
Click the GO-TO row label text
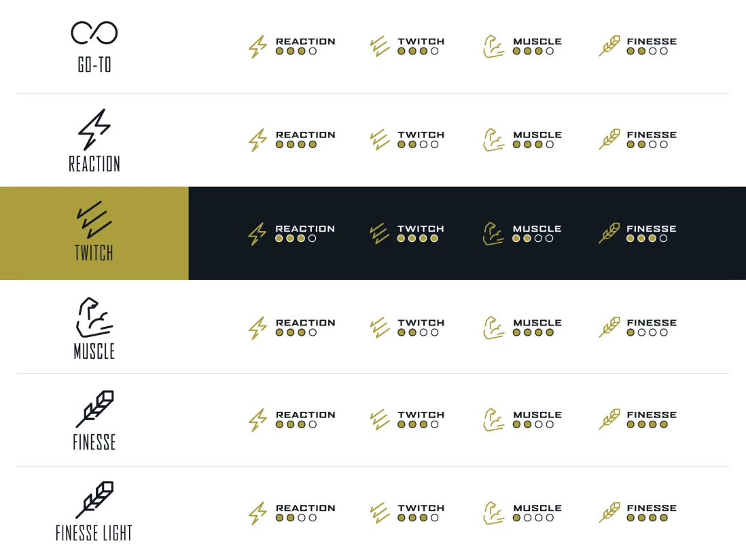94,65
